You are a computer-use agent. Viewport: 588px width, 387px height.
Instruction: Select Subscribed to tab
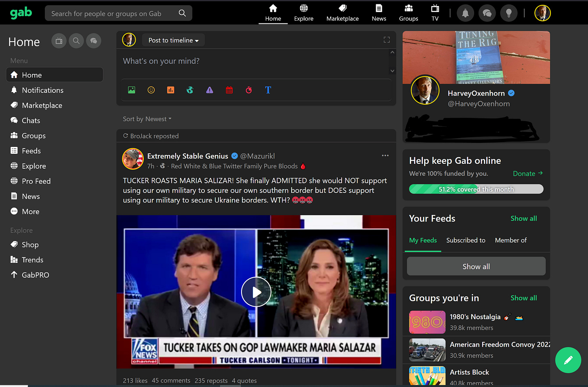[466, 240]
